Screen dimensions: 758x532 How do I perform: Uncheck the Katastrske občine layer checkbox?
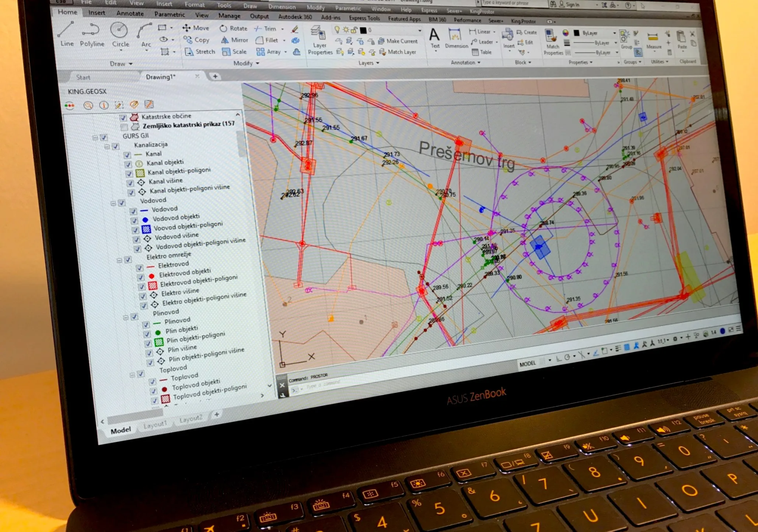(x=123, y=118)
